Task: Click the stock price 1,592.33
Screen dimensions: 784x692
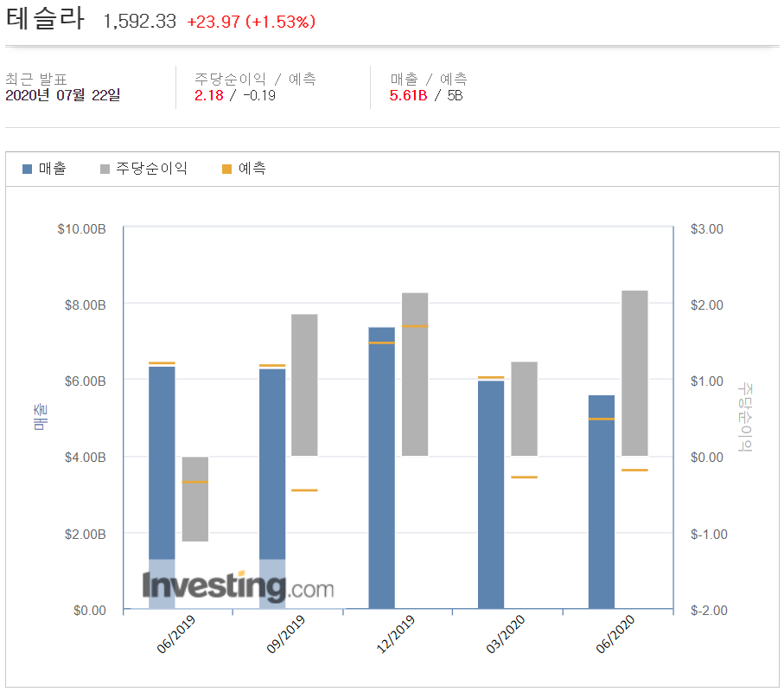Action: click(140, 22)
